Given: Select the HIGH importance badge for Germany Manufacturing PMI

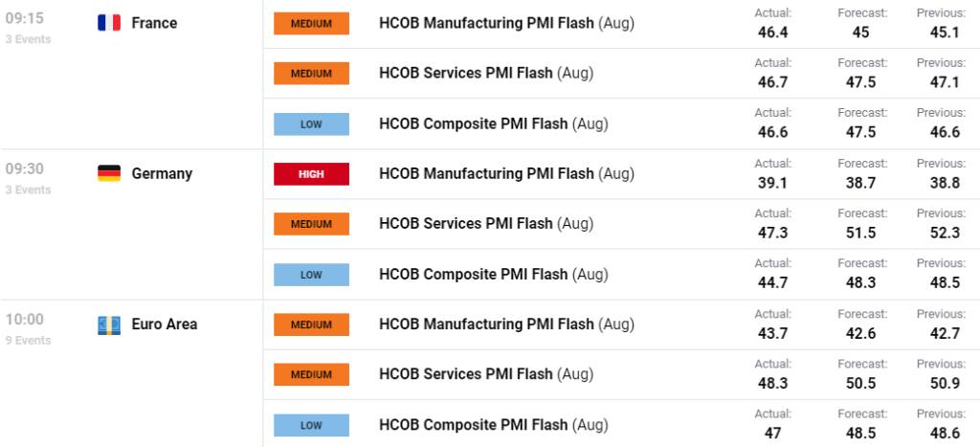Looking at the screenshot, I should click(311, 174).
